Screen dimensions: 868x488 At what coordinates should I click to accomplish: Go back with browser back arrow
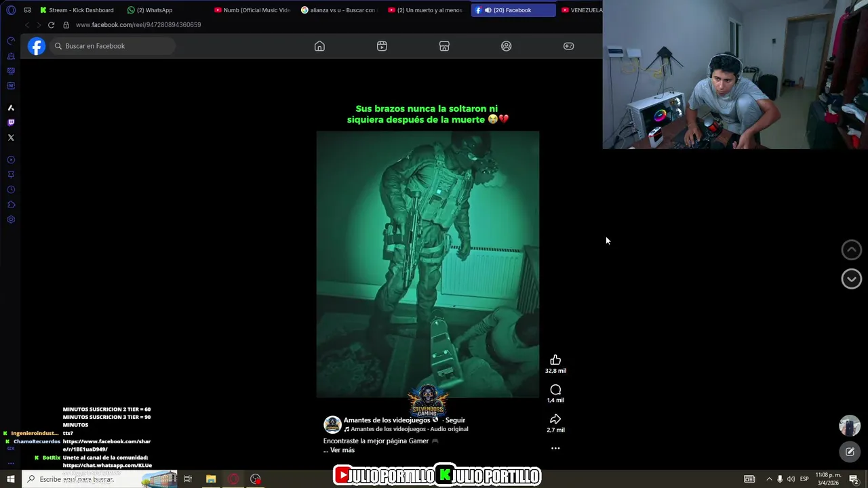(x=27, y=25)
